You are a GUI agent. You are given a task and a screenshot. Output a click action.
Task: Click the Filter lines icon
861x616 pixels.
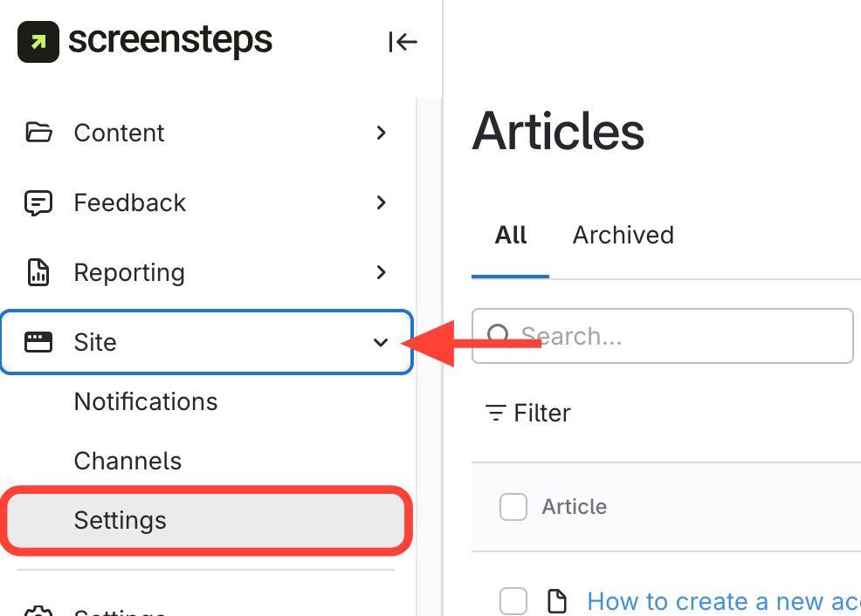point(496,413)
